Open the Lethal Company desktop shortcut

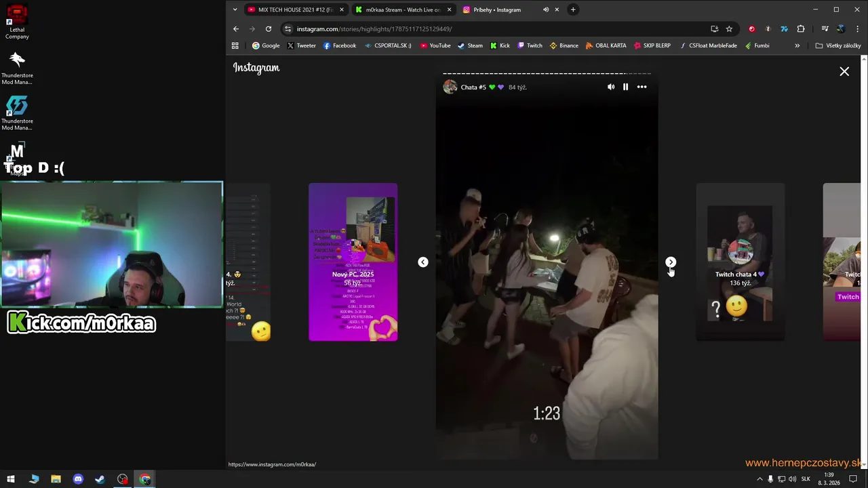pos(17,22)
